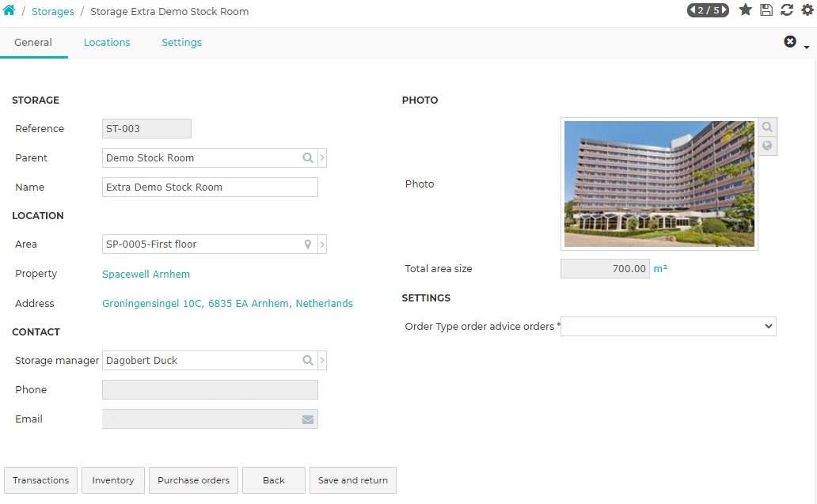Click the Back button

click(274, 480)
